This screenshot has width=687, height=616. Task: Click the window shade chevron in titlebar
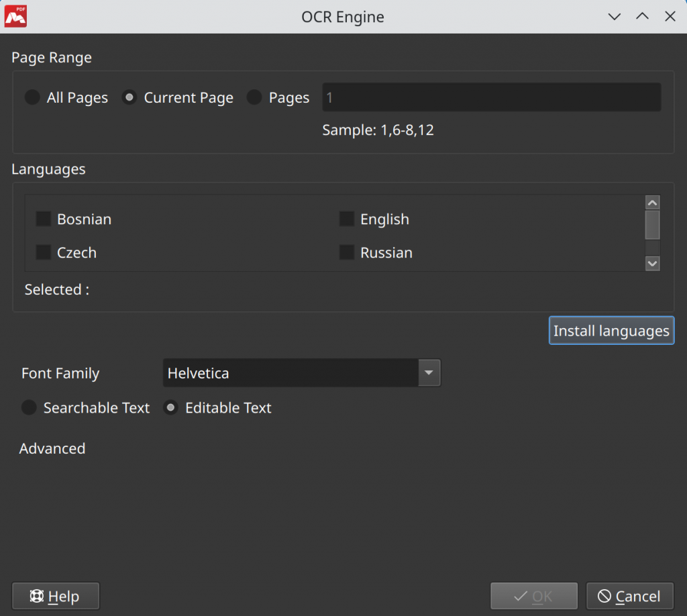click(614, 16)
